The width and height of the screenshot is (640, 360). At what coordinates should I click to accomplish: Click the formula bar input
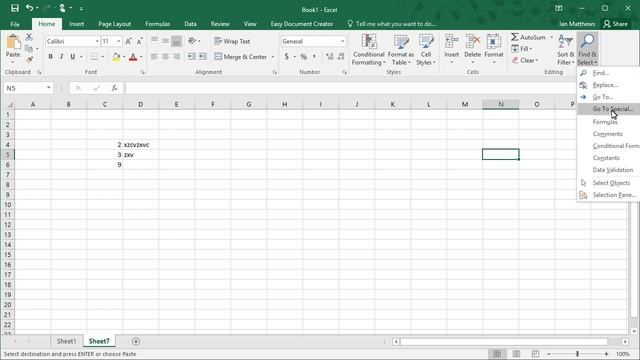pos(351,88)
